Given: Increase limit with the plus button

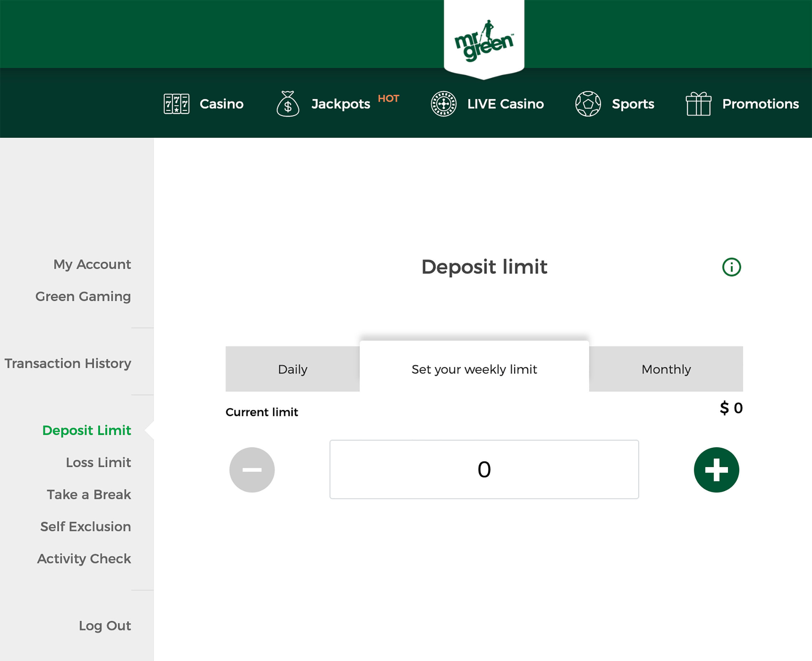Looking at the screenshot, I should click(x=716, y=469).
